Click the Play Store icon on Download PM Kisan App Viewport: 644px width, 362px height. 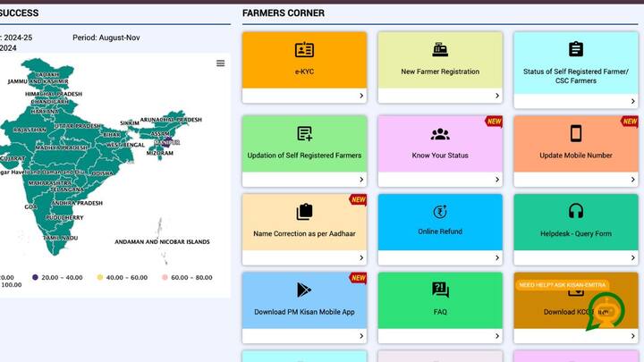[304, 290]
